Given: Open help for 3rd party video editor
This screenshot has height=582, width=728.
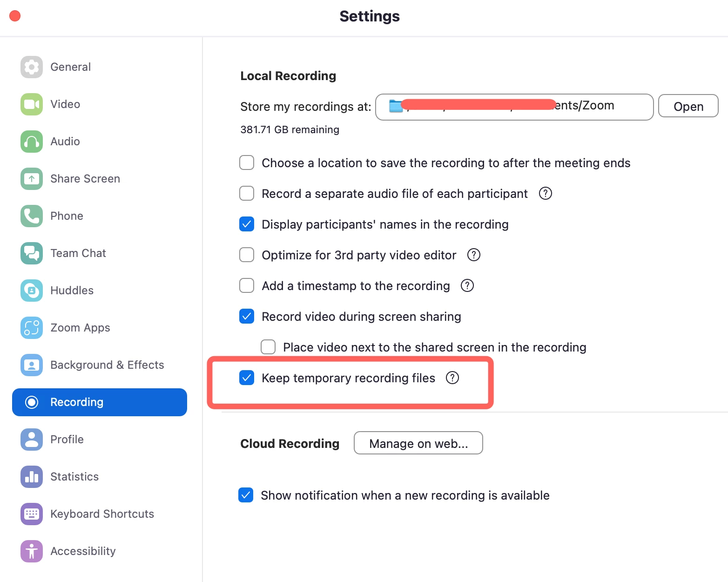Looking at the screenshot, I should [x=474, y=255].
